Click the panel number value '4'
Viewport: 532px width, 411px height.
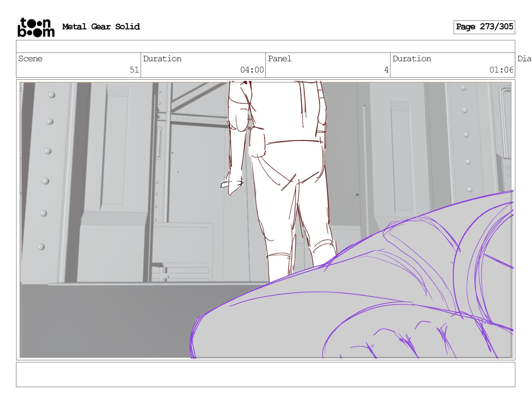coord(386,70)
